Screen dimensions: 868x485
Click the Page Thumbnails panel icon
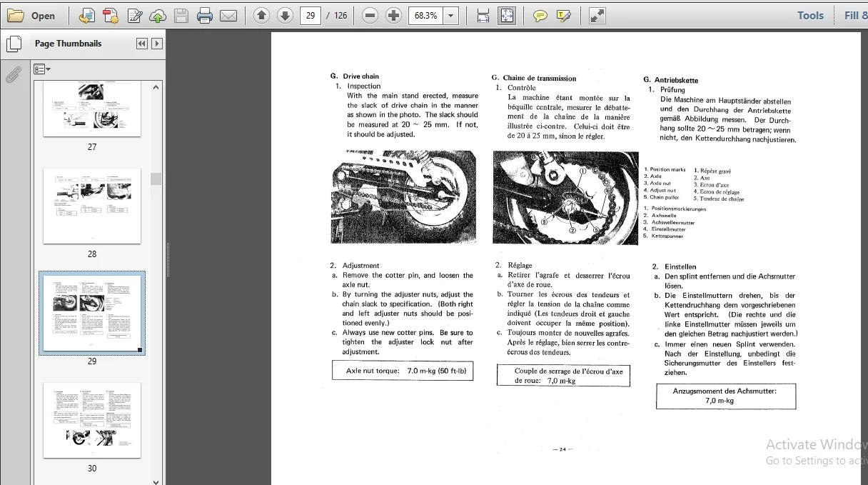[x=13, y=44]
